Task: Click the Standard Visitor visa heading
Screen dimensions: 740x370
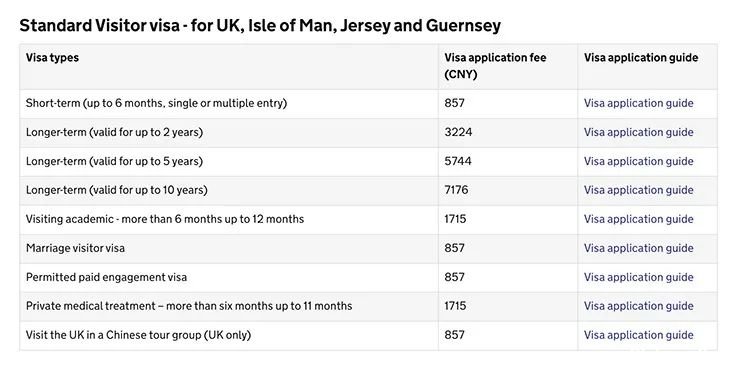Action: pos(260,25)
